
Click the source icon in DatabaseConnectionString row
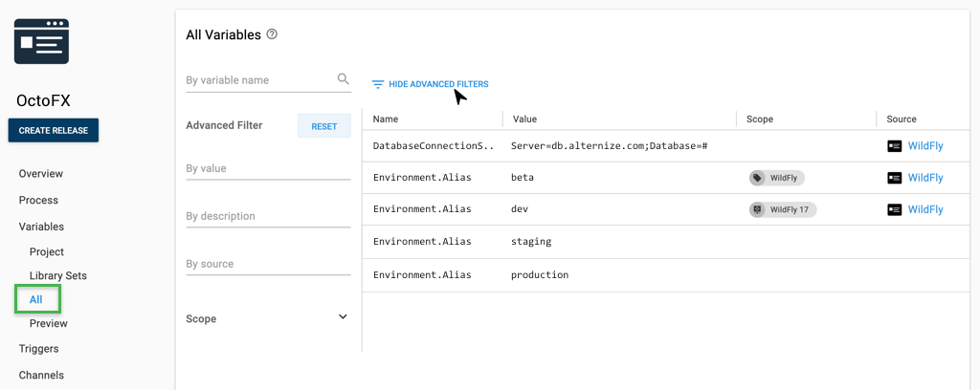[894, 146]
